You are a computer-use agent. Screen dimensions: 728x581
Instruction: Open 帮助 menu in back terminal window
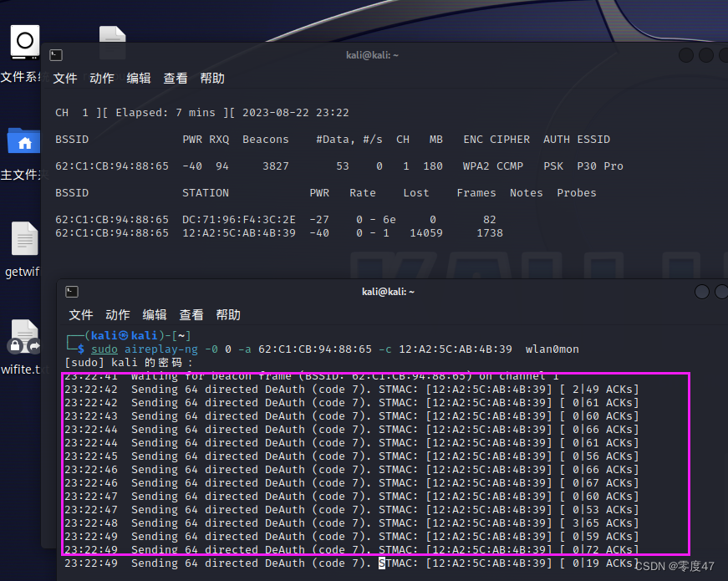[212, 79]
